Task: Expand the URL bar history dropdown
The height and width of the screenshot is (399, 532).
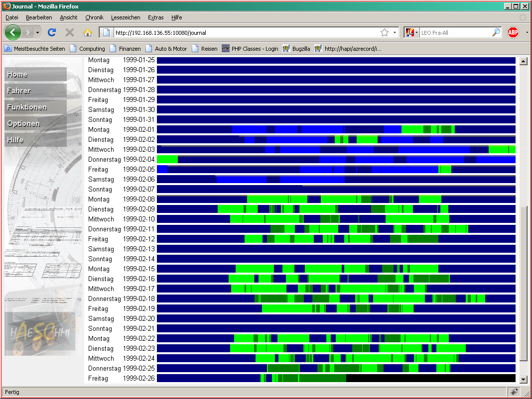Action: pos(395,33)
